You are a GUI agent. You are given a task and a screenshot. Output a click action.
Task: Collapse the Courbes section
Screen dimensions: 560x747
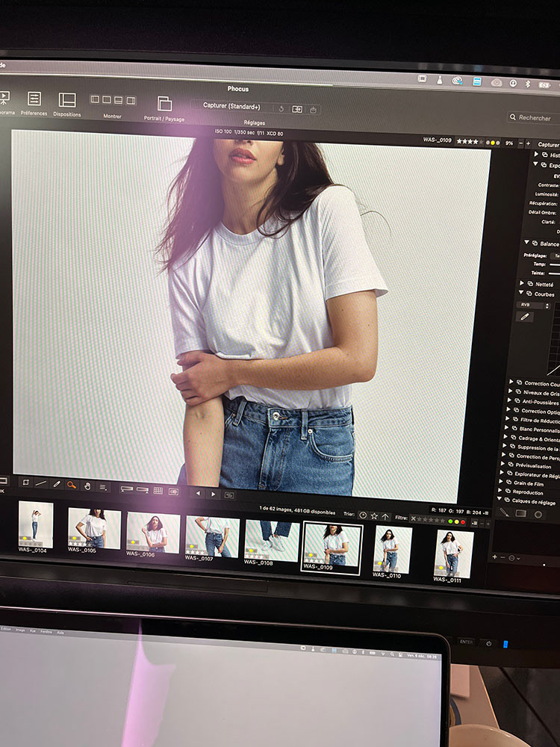coord(521,293)
